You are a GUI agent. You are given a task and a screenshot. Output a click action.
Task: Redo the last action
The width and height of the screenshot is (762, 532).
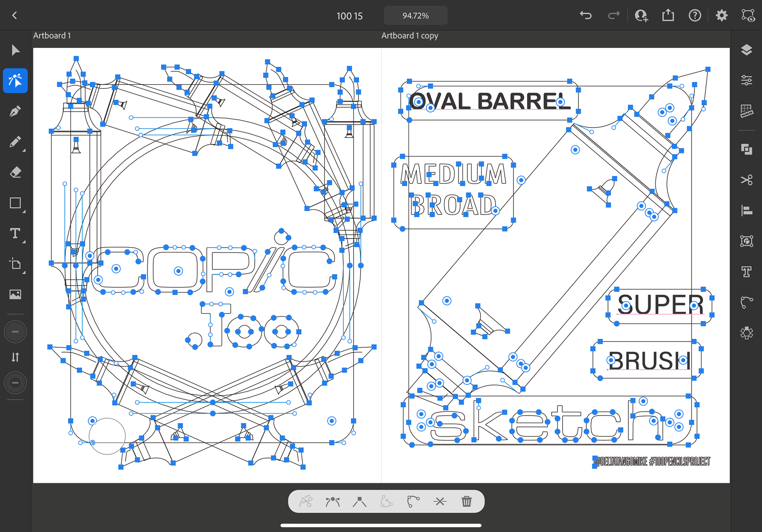coord(614,15)
